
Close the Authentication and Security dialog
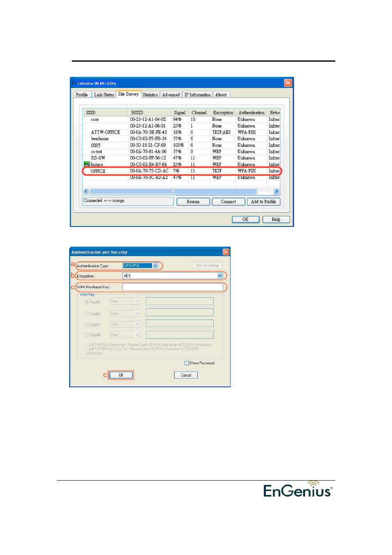[x=226, y=252]
